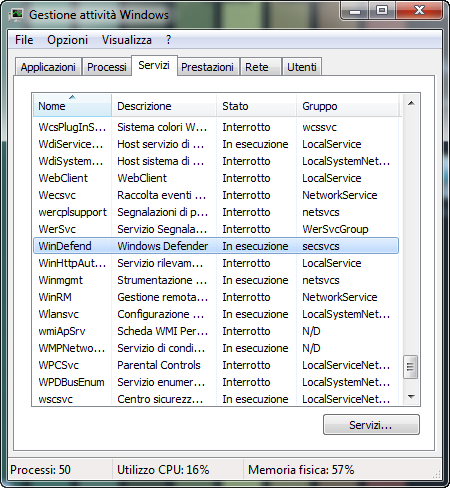Sort by Descrizione column header
Image resolution: width=450 pixels, height=488 pixels.
164,106
